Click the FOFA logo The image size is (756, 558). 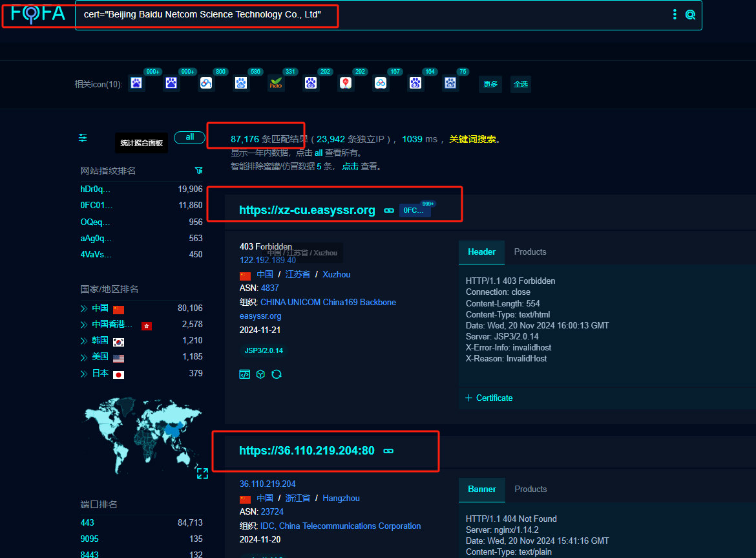tap(37, 14)
